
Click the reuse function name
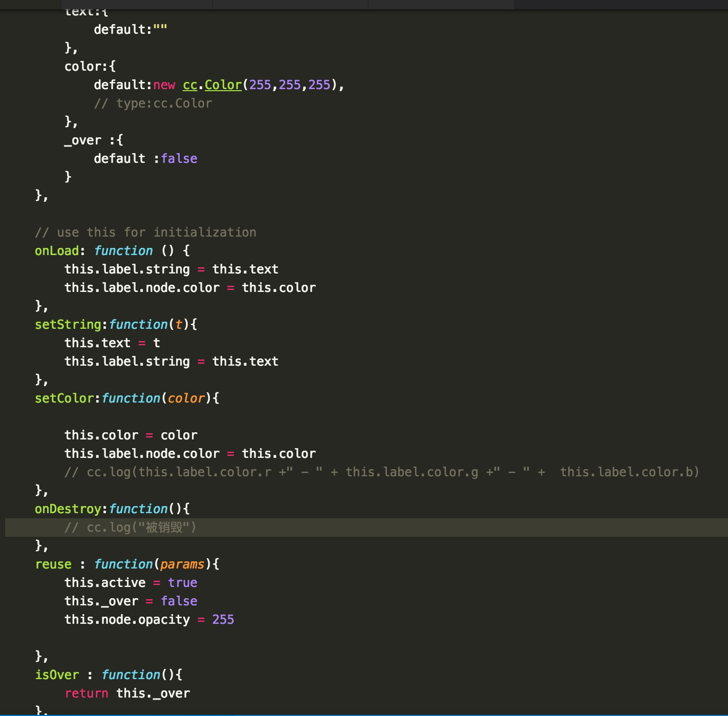(53, 564)
